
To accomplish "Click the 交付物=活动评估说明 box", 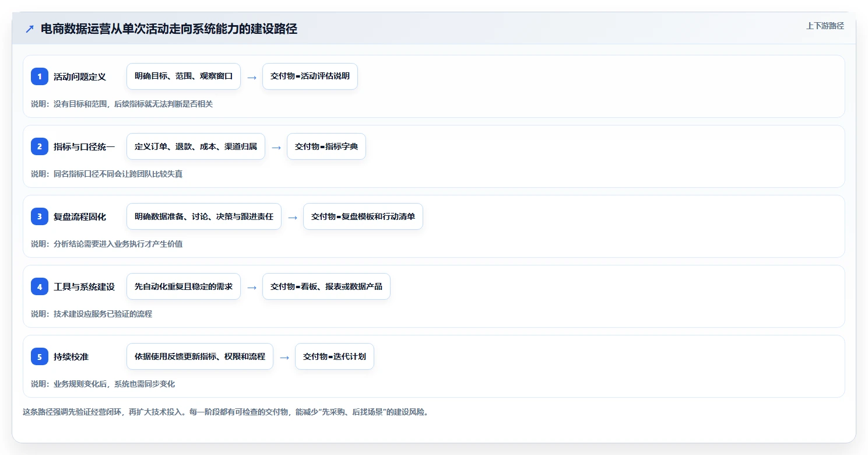I will pos(310,76).
